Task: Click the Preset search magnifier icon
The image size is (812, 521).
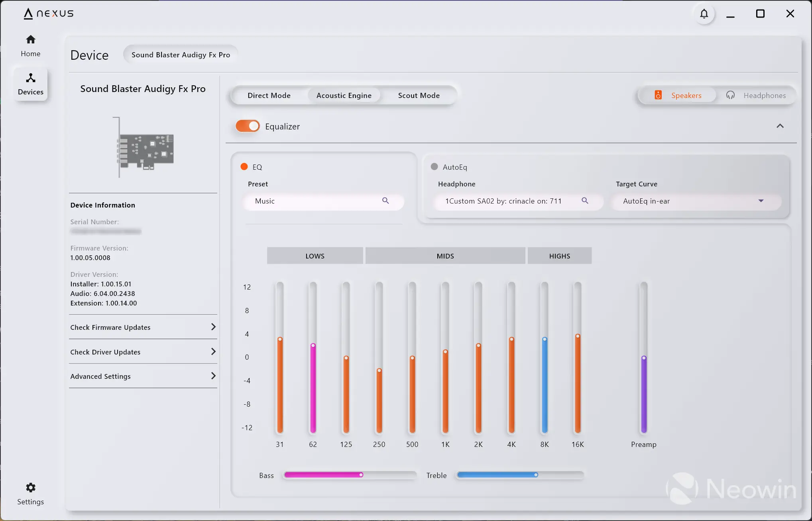Action: [385, 201]
